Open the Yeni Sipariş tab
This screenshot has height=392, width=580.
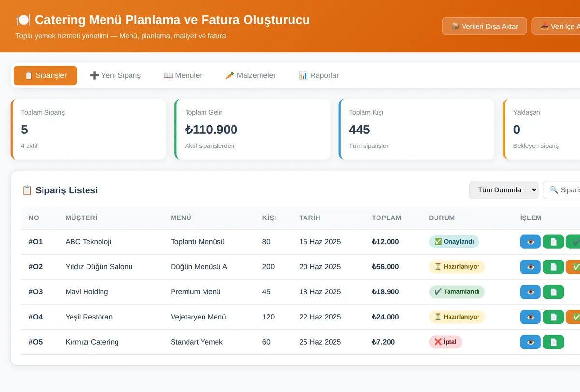(x=116, y=75)
